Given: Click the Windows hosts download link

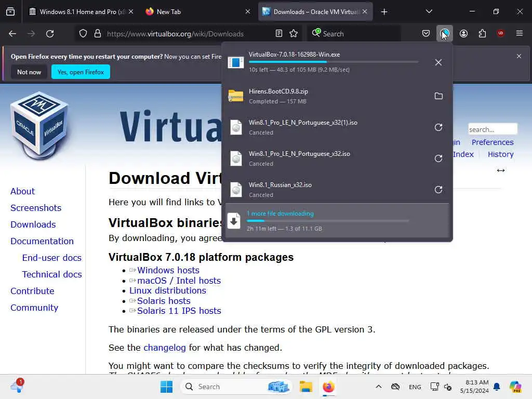Looking at the screenshot, I should 168,270.
